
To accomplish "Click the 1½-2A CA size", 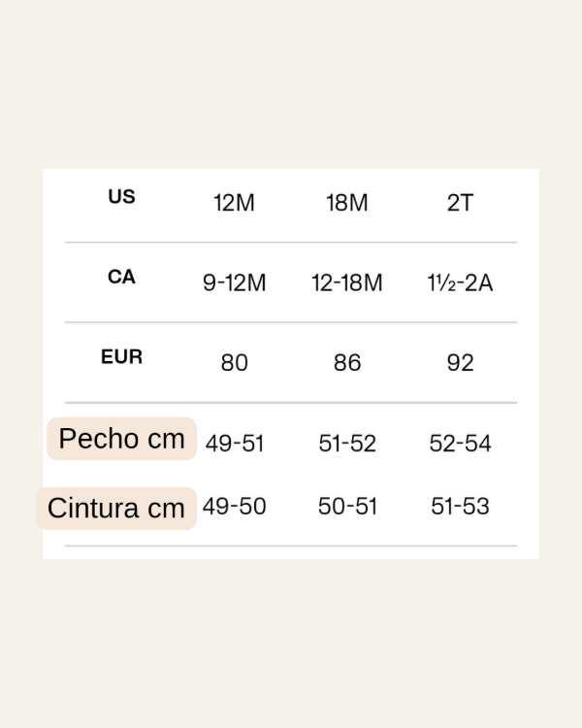I will point(460,283).
